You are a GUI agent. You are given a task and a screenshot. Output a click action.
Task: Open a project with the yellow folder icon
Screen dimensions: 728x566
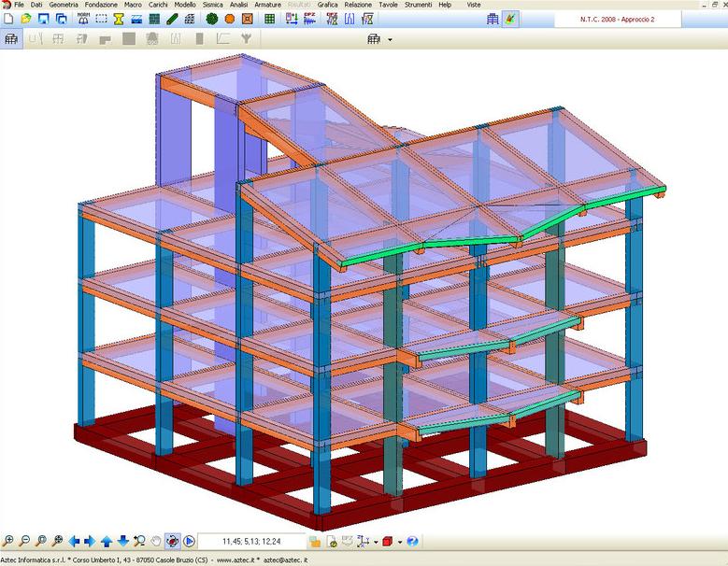pos(25,19)
